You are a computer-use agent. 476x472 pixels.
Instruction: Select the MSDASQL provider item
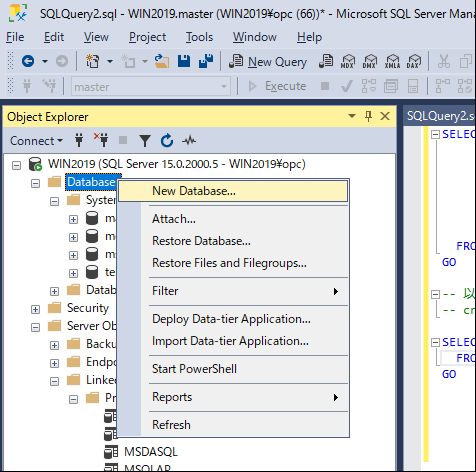[151, 452]
